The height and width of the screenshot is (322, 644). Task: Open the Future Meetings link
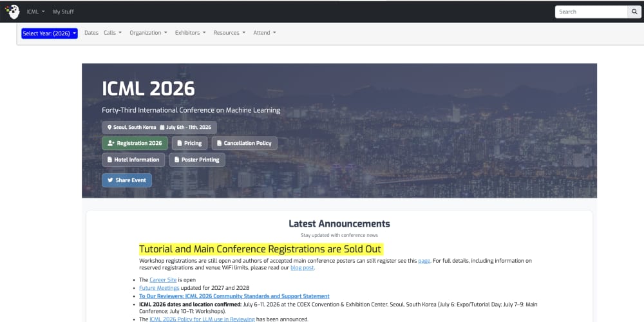click(x=159, y=288)
